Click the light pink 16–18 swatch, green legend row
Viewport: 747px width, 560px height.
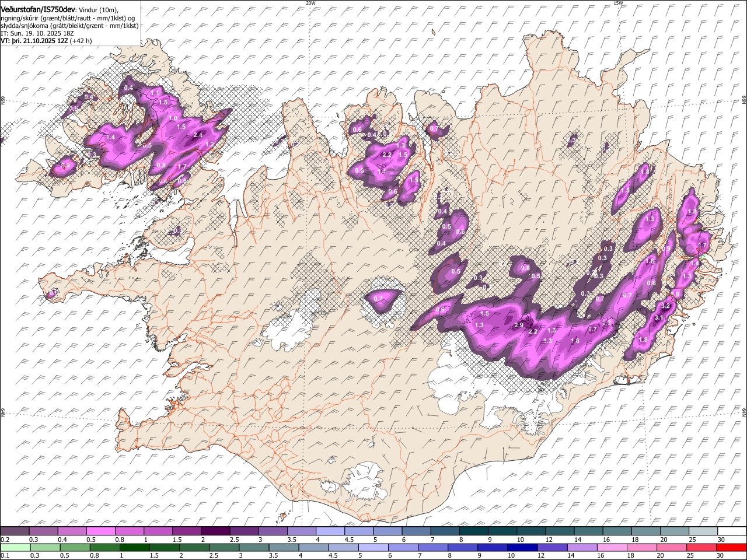[x=612, y=547]
